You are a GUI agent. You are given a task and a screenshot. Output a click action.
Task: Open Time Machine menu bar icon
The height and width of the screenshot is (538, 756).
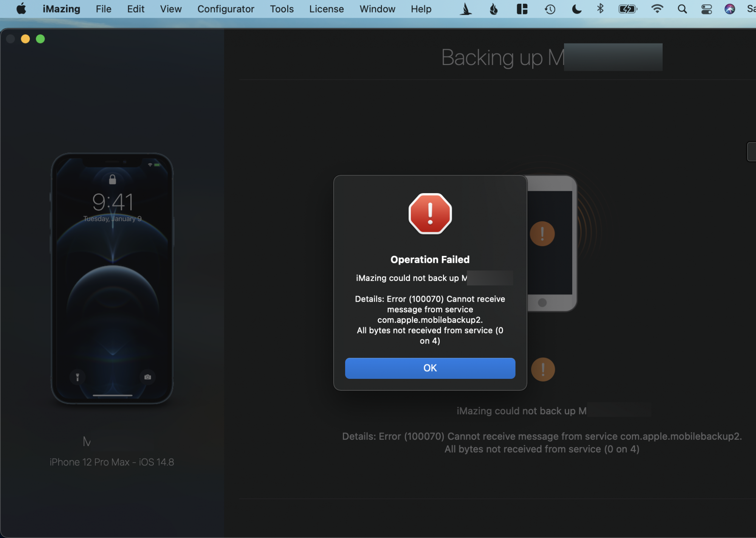pos(550,9)
